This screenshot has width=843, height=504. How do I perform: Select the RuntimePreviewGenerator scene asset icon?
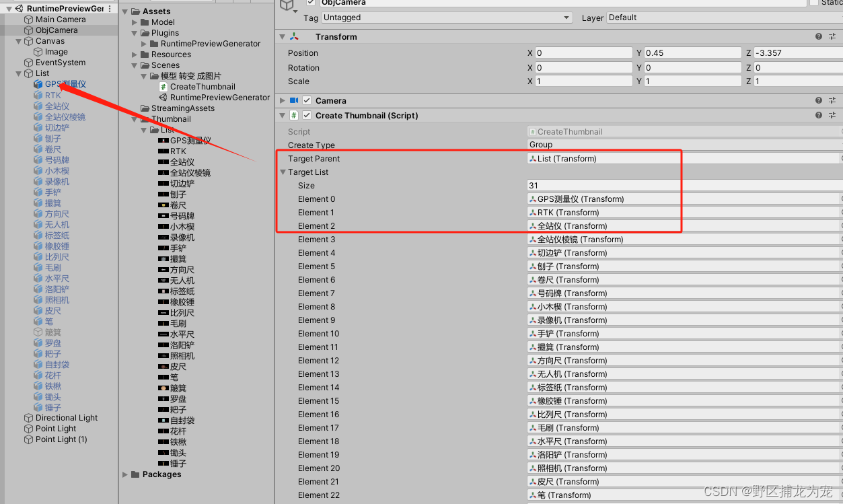point(163,98)
